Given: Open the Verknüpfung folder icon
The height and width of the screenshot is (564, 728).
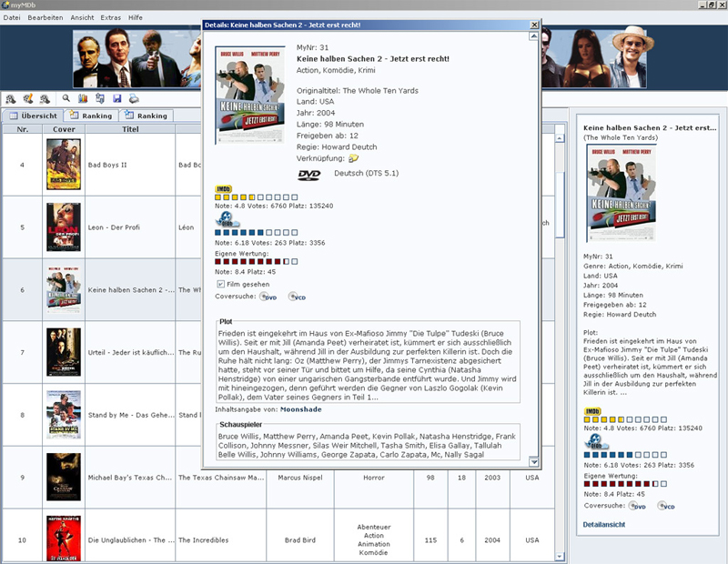Looking at the screenshot, I should (353, 158).
